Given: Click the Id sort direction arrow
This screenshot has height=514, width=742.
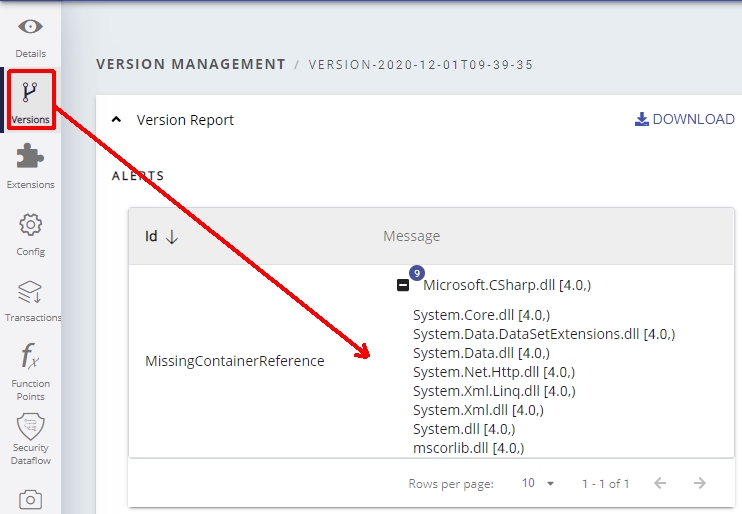Looking at the screenshot, I should point(172,237).
